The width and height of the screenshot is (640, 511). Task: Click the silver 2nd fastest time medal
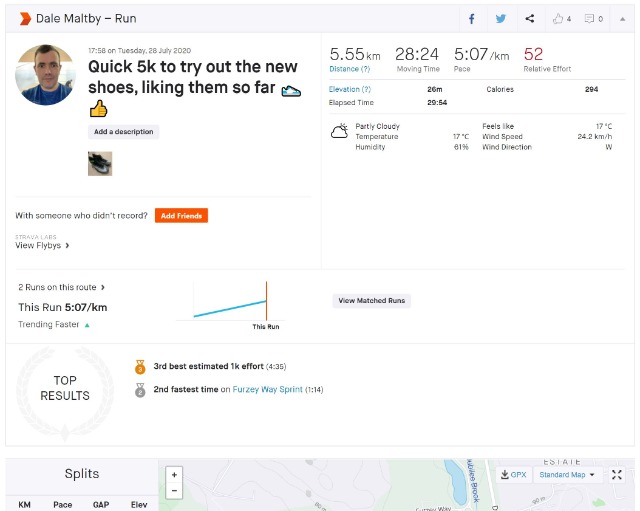pos(140,390)
